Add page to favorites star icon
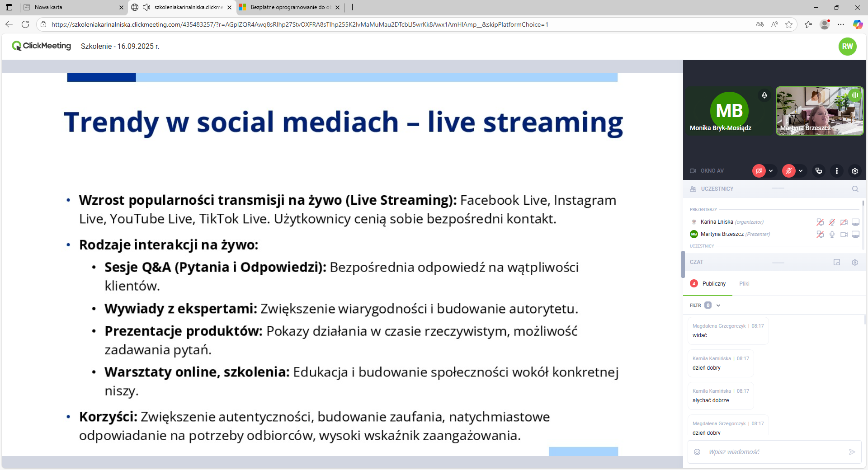This screenshot has height=470, width=868. [789, 24]
